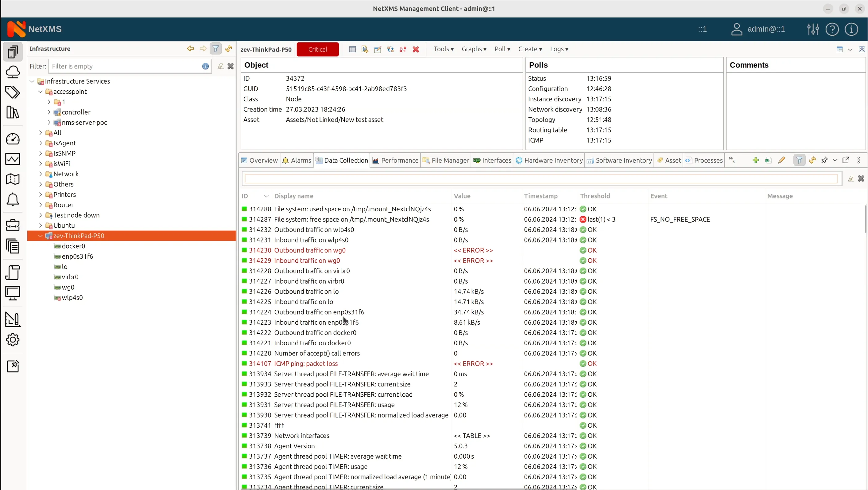Click the settings gear icon in sidebar
Viewport: 868px width, 490px height.
tap(13, 339)
